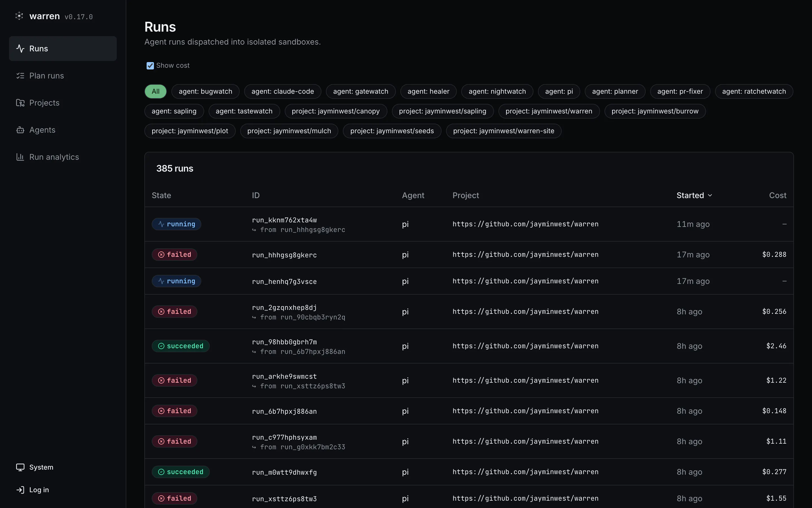Open run run_kknm762xta4w
The height and width of the screenshot is (508, 812).
[284, 220]
